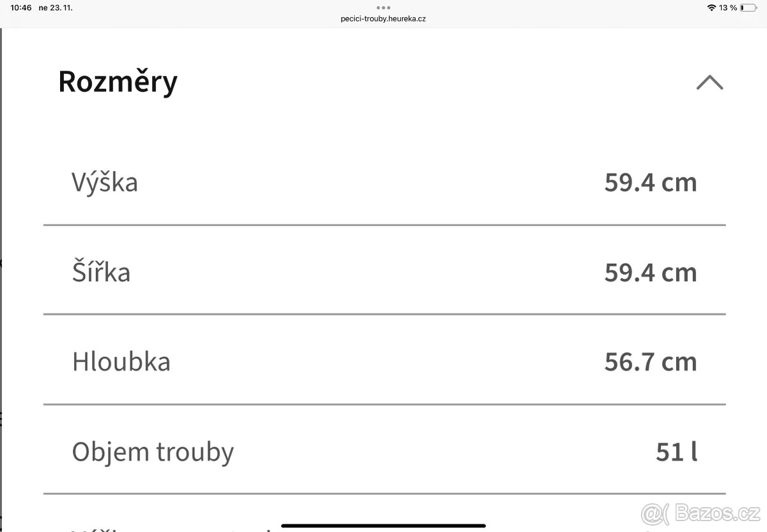Select the Hloubka row label
767x532 pixels.
(121, 361)
